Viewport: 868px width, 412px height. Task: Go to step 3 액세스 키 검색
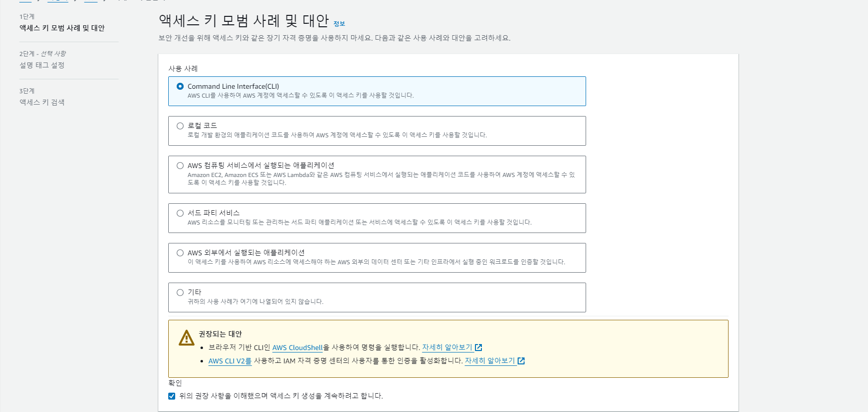click(x=42, y=103)
